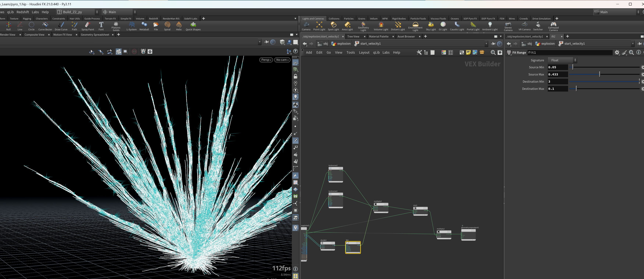
Task: Create a Distant Light from the shelf
Action: pyautogui.click(x=398, y=26)
